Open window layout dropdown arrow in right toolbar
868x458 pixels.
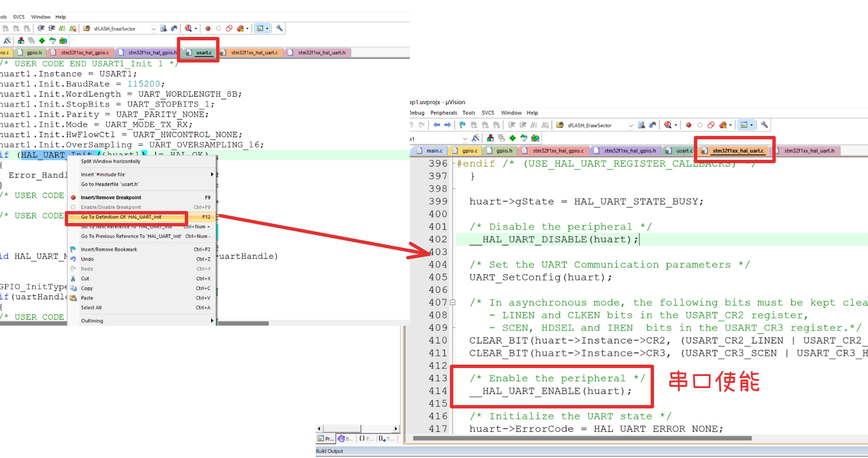[x=751, y=125]
